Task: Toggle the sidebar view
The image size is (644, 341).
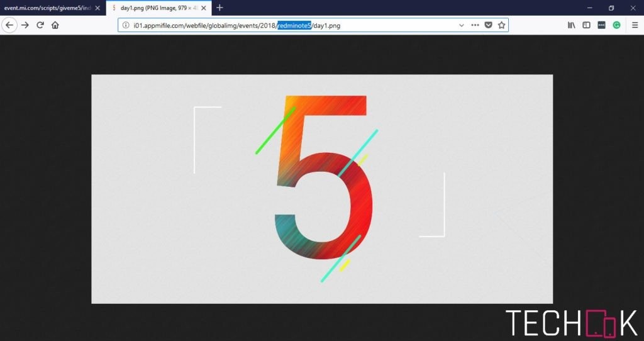Action: [x=587, y=25]
